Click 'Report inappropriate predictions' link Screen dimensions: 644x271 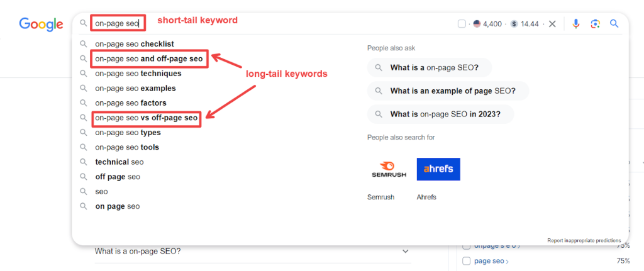coord(584,240)
